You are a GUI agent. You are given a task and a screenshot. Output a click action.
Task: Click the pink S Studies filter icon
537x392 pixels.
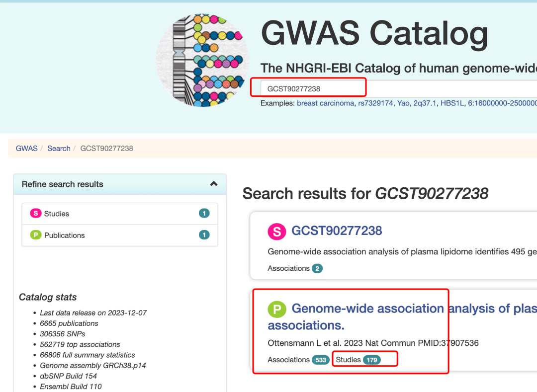35,213
